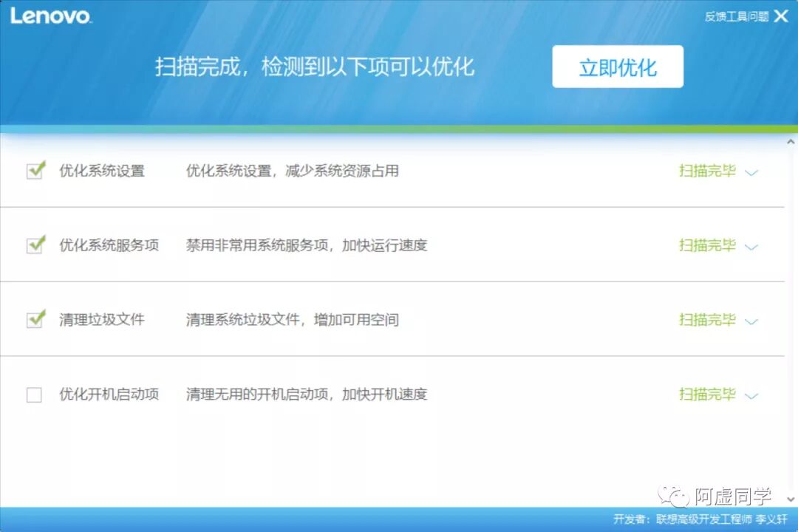Expand details chevron for 优化开机启动项 row
798x532 pixels.
click(751, 395)
